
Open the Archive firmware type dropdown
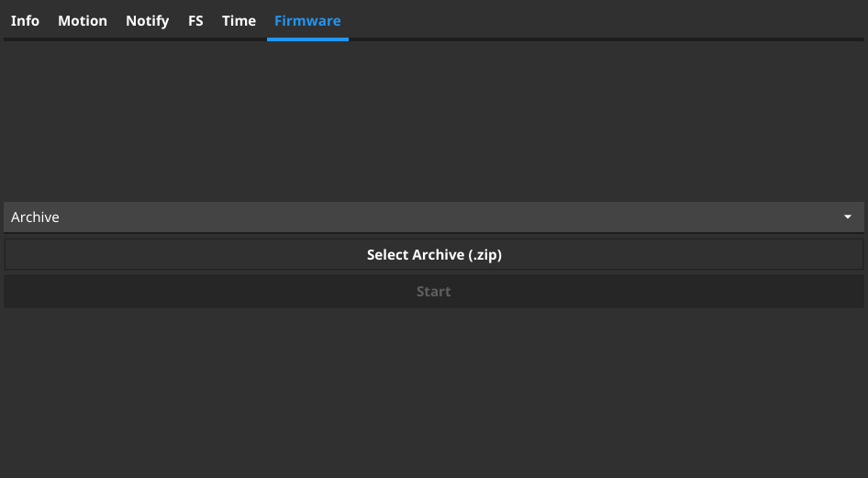tap(433, 217)
